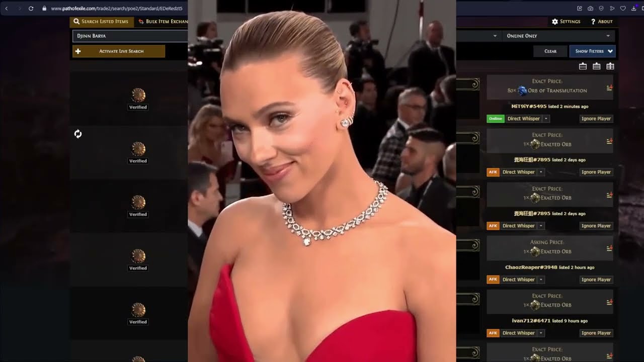The width and height of the screenshot is (644, 362).
Task: Click player name MiT9iY#5495
Action: point(529,107)
